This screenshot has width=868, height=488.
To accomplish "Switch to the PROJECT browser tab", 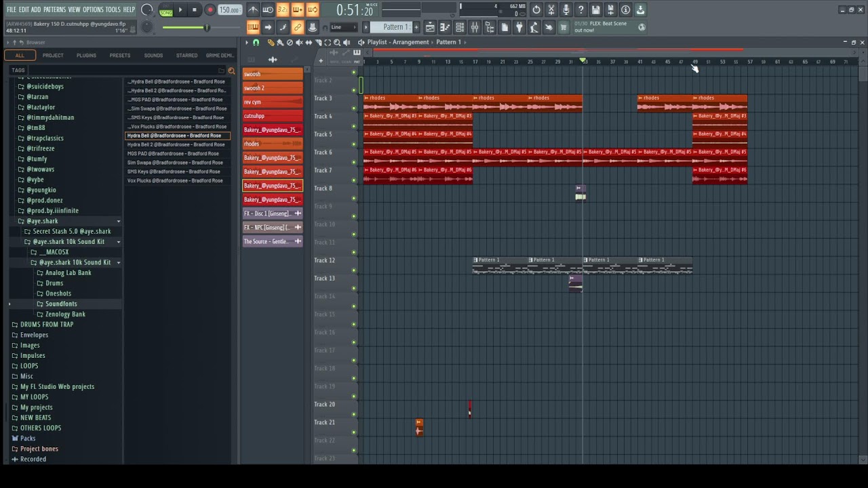I will (x=53, y=56).
